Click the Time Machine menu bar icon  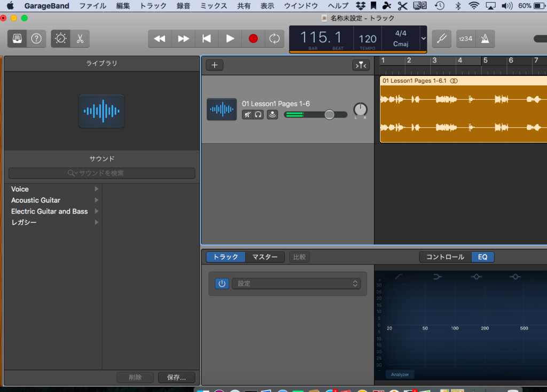coord(440,5)
